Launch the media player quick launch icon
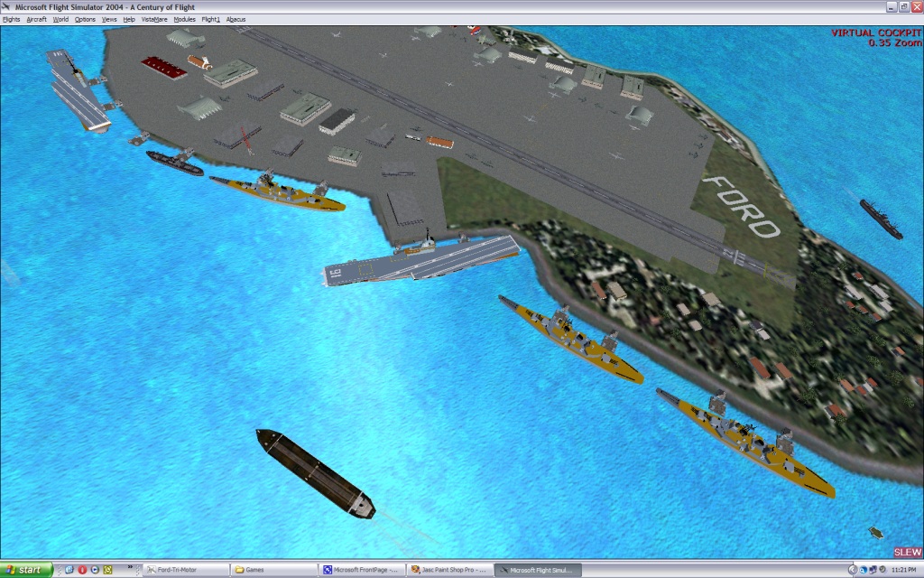The image size is (924, 578). [95, 570]
